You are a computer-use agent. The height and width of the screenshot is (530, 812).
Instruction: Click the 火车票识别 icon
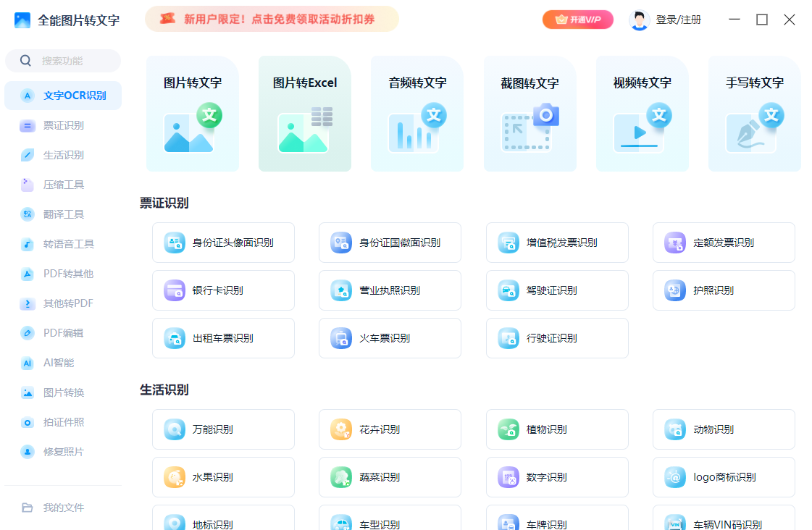(x=341, y=339)
